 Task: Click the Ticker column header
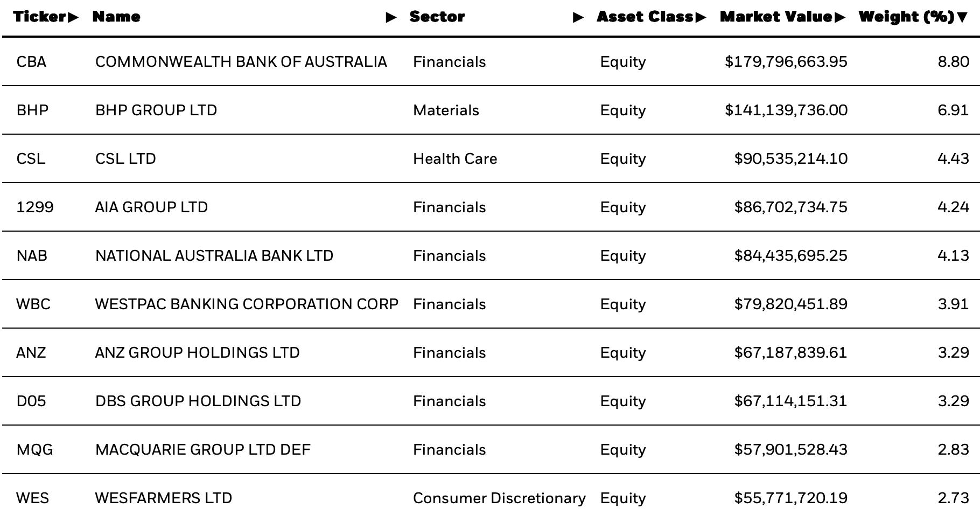pyautogui.click(x=40, y=17)
